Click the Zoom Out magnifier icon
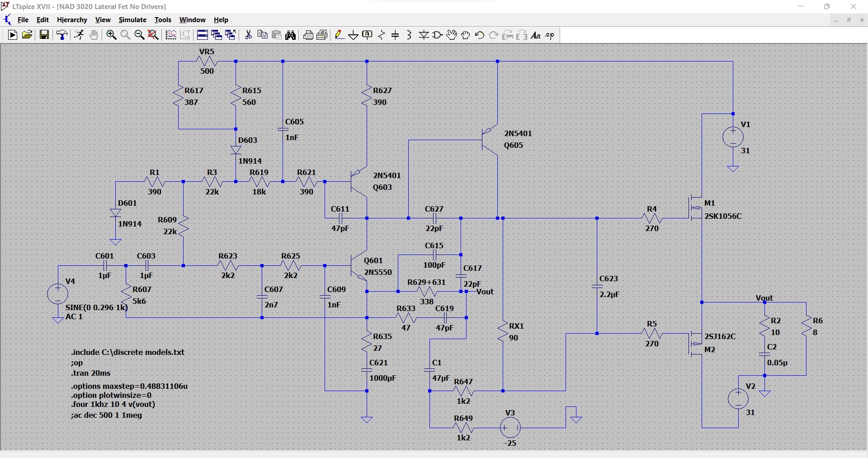Image resolution: width=868 pixels, height=458 pixels. pyautogui.click(x=139, y=35)
